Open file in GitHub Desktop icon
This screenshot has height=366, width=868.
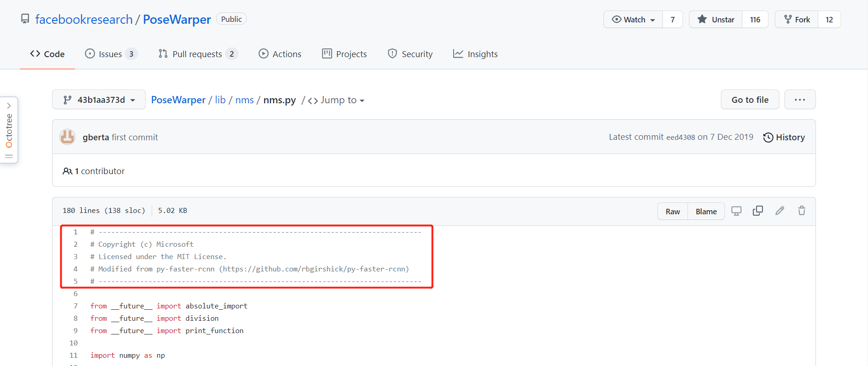736,211
